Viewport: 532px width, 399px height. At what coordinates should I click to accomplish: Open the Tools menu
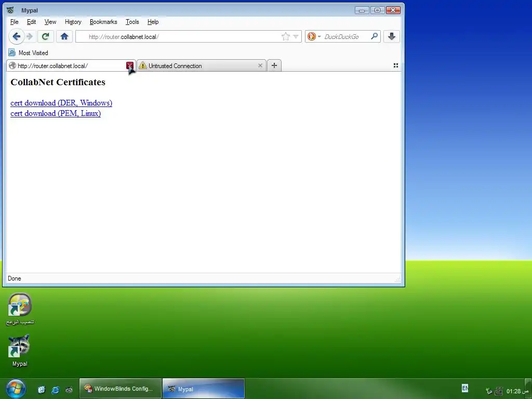click(132, 22)
